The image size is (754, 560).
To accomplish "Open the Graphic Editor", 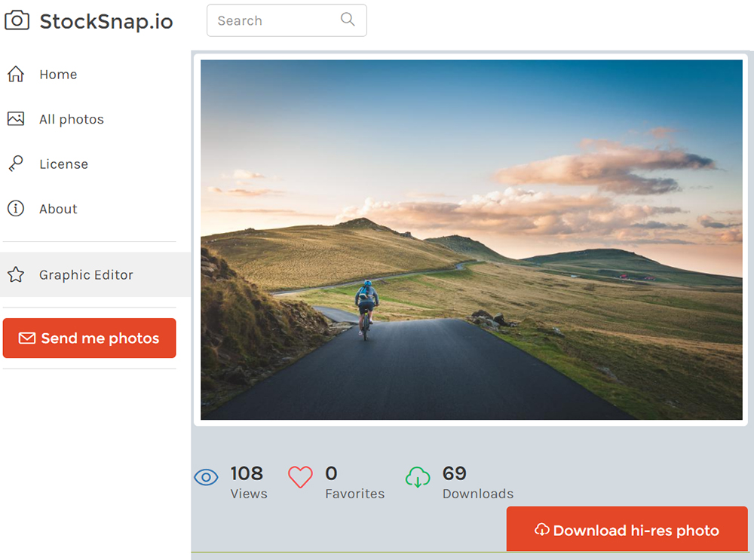I will (85, 274).
